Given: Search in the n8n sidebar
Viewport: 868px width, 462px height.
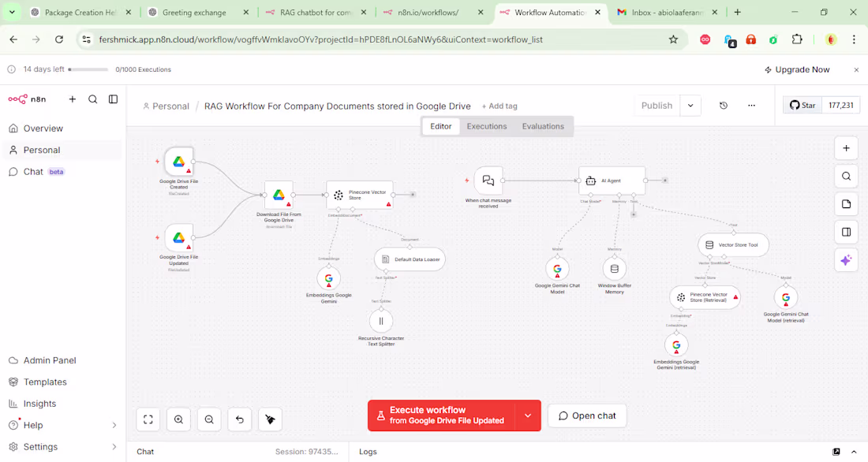Looking at the screenshot, I should pyautogui.click(x=92, y=99).
